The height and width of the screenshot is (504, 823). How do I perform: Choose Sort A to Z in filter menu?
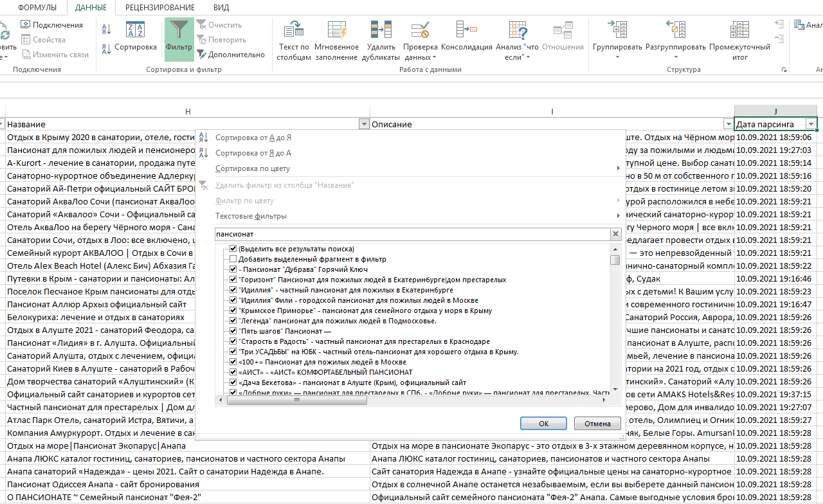pyautogui.click(x=253, y=138)
